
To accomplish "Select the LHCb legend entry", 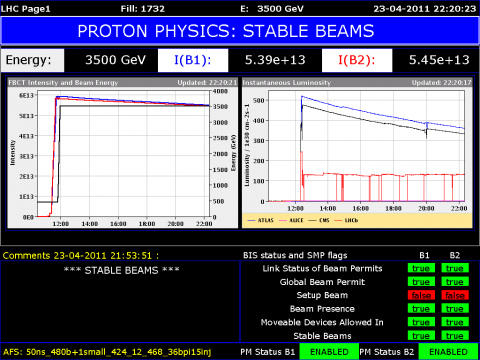I will click(346, 220).
